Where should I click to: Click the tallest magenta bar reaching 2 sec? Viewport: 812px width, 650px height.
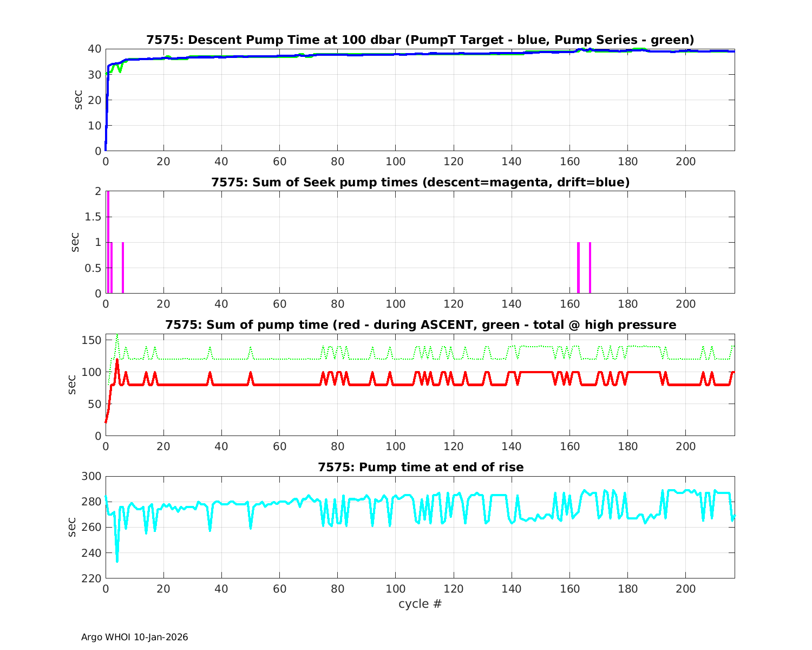108,242
